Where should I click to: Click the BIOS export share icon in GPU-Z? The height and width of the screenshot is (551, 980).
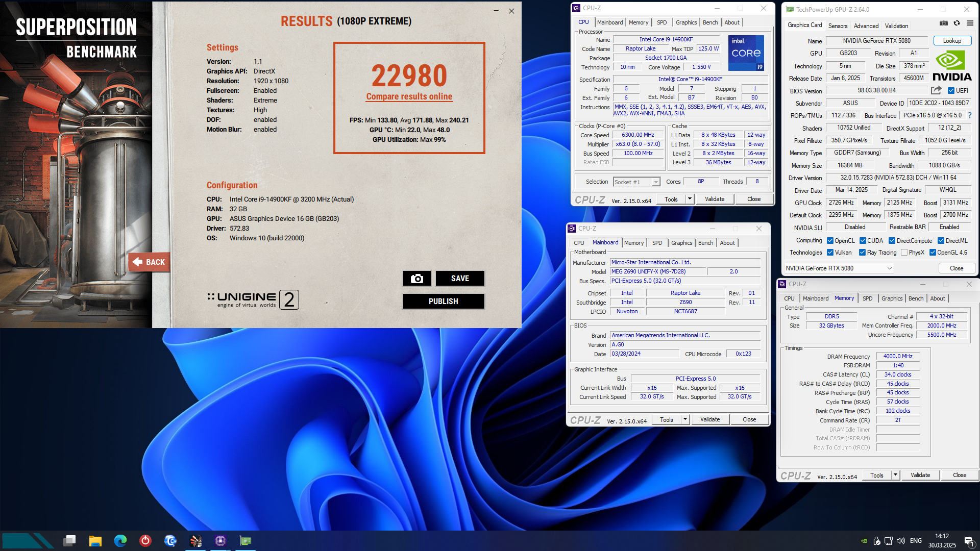(x=936, y=90)
